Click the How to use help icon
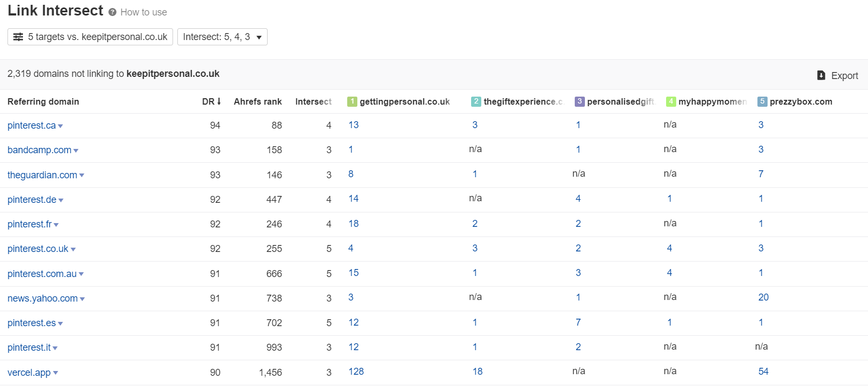The height and width of the screenshot is (387, 868). click(x=112, y=12)
